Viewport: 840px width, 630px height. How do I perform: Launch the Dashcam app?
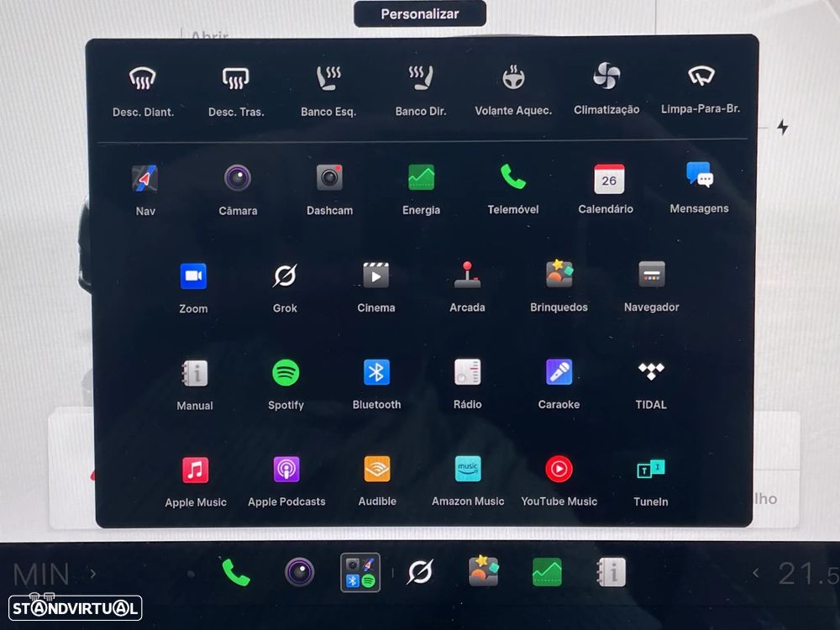[x=329, y=178]
